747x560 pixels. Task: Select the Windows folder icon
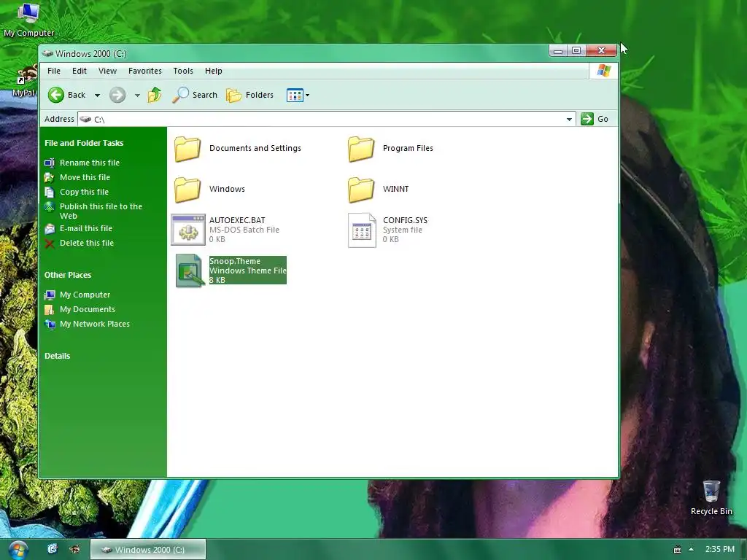coord(187,190)
